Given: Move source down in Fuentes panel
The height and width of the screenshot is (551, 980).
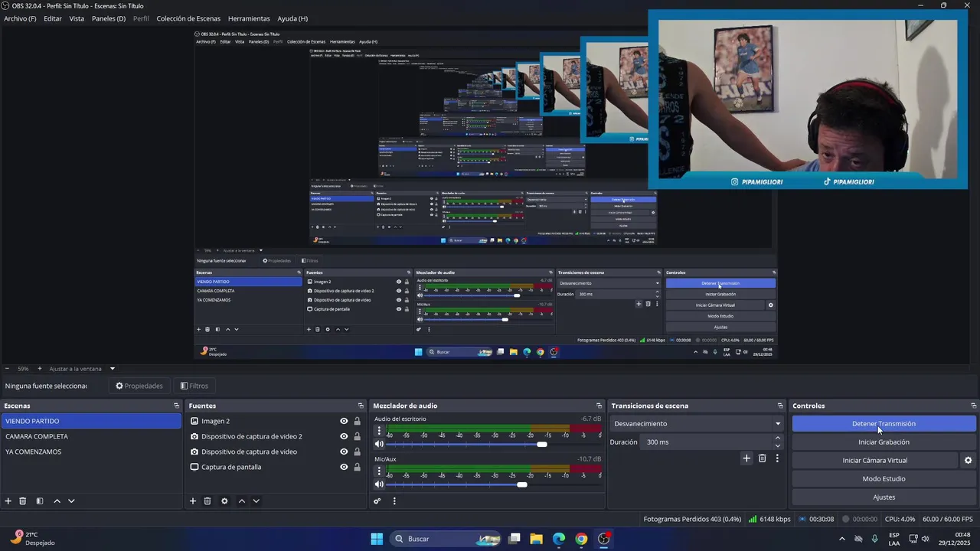Looking at the screenshot, I should tap(256, 501).
